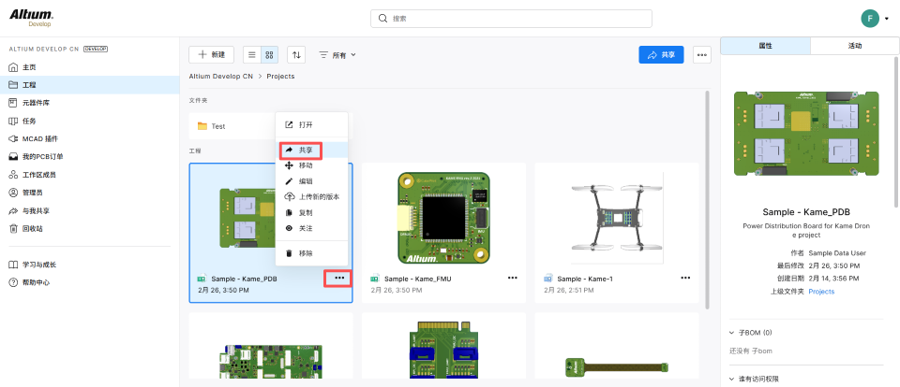Open the 所有 filter dropdown

click(338, 55)
